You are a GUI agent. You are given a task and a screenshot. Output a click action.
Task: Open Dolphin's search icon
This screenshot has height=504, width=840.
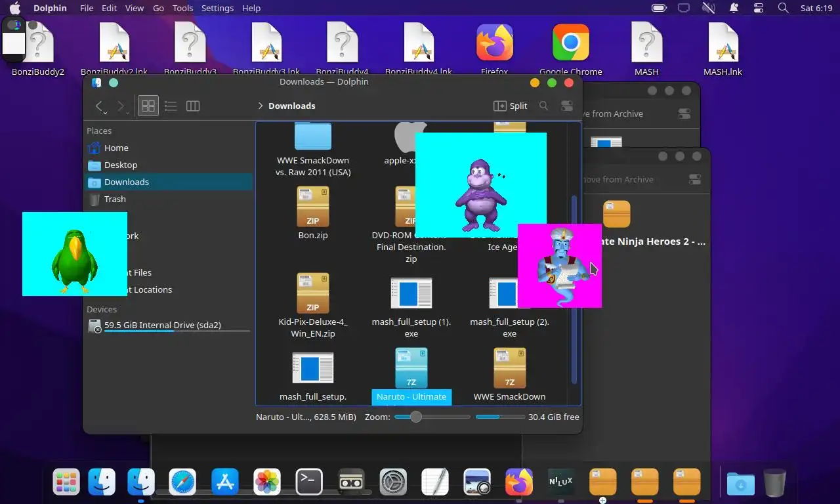point(543,106)
